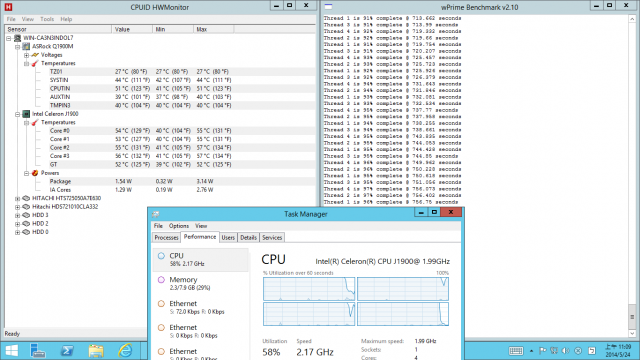Open the HWMonitor View menu
Viewport: 640px width, 360px height.
(x=28, y=19)
